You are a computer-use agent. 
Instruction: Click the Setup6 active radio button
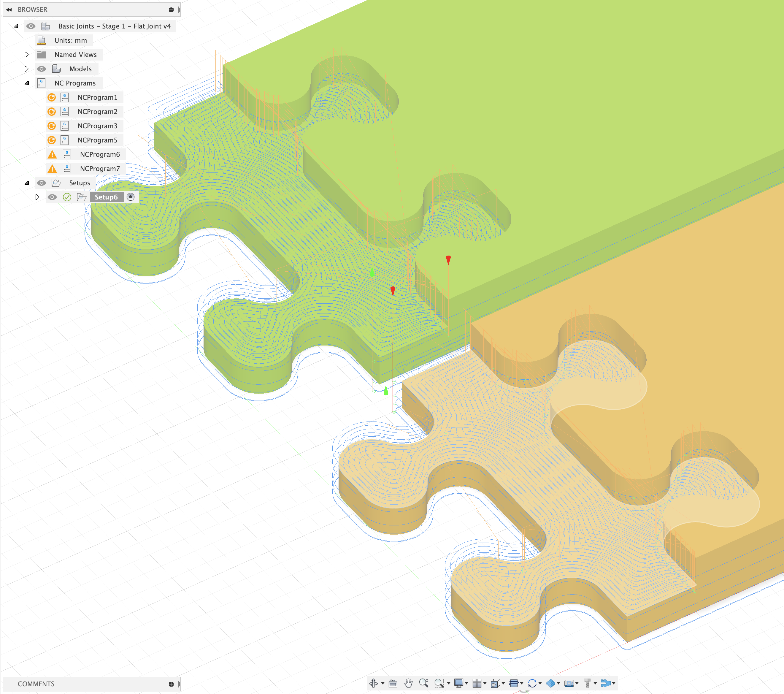click(131, 197)
